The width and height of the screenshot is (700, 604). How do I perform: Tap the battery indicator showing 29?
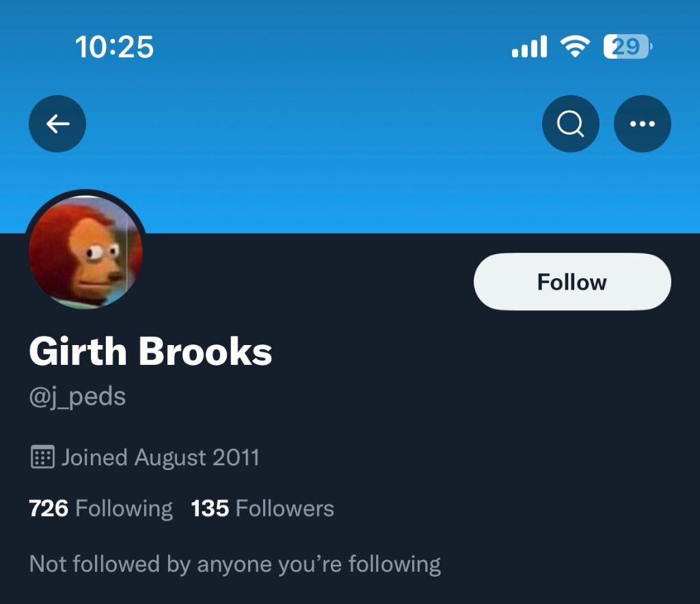click(x=628, y=46)
